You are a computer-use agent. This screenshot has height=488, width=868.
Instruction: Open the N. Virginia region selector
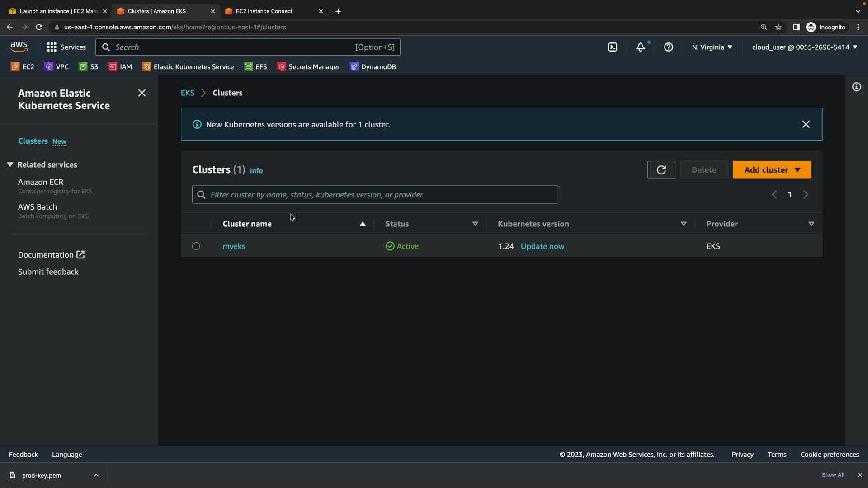click(x=712, y=47)
